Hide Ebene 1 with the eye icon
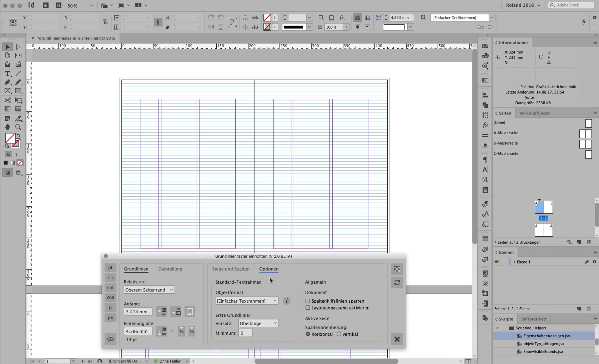Image resolution: width=599 pixels, height=364 pixels. [496, 262]
